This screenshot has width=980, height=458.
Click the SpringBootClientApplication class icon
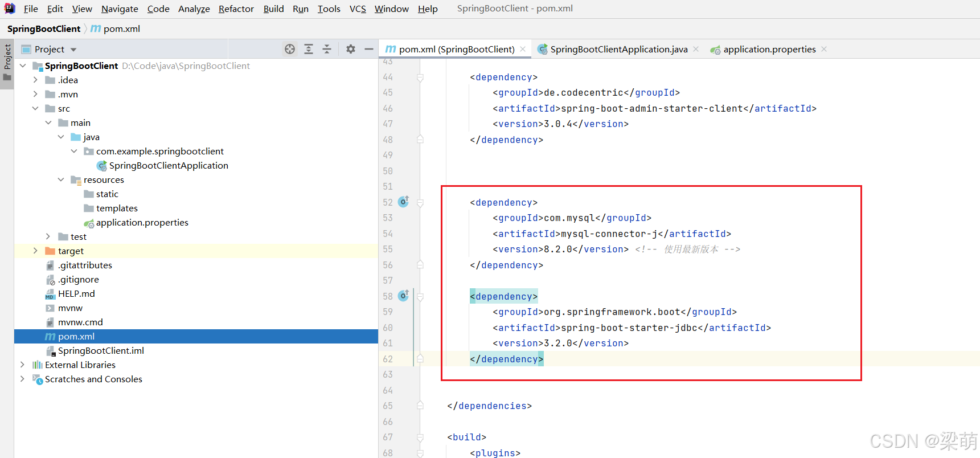(102, 166)
